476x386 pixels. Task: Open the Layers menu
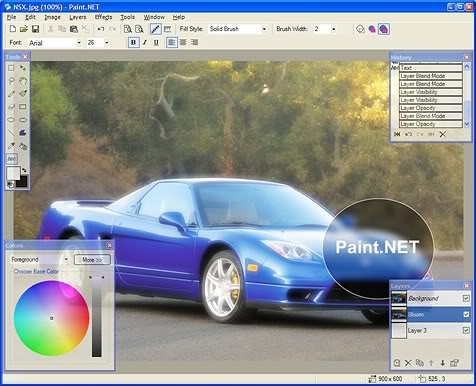tap(78, 17)
